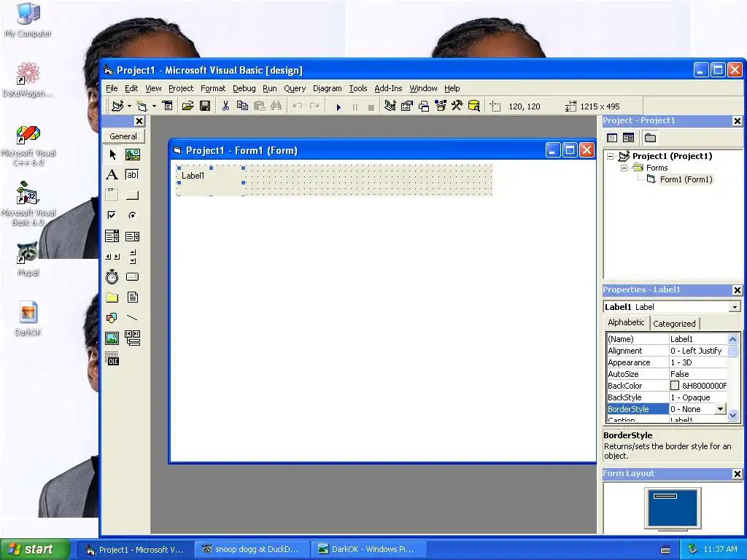The height and width of the screenshot is (560, 747).
Task: Open Add Standard EXE Project dropdown arrow
Action: (129, 106)
